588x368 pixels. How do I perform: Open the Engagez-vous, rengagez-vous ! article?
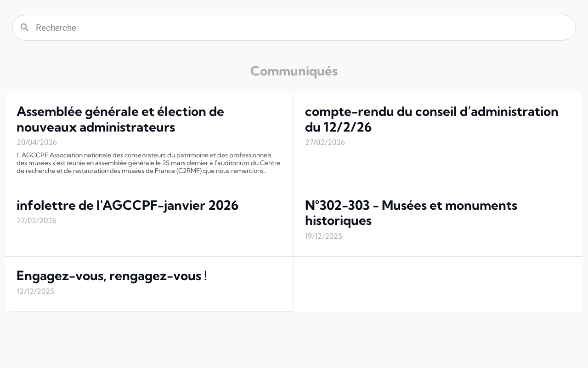(x=112, y=276)
